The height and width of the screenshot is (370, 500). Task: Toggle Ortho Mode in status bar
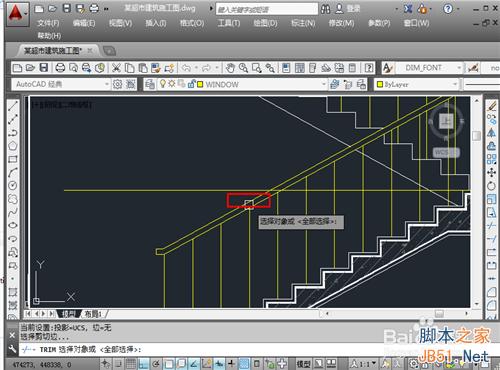(143, 364)
